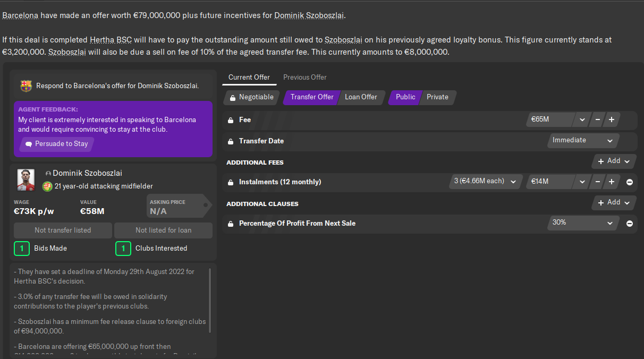The image size is (644, 359).
Task: Toggle the Negotiable lock button
Action: point(251,97)
